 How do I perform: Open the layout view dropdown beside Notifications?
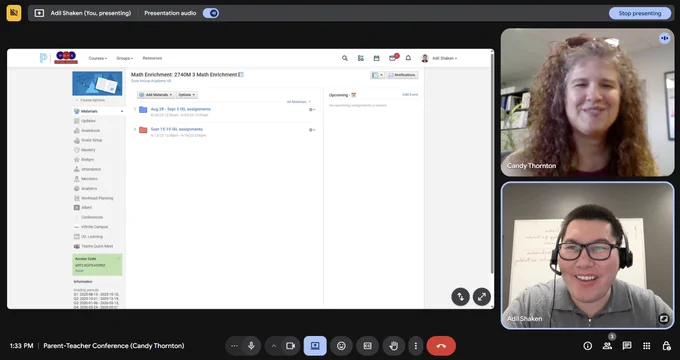pos(377,75)
